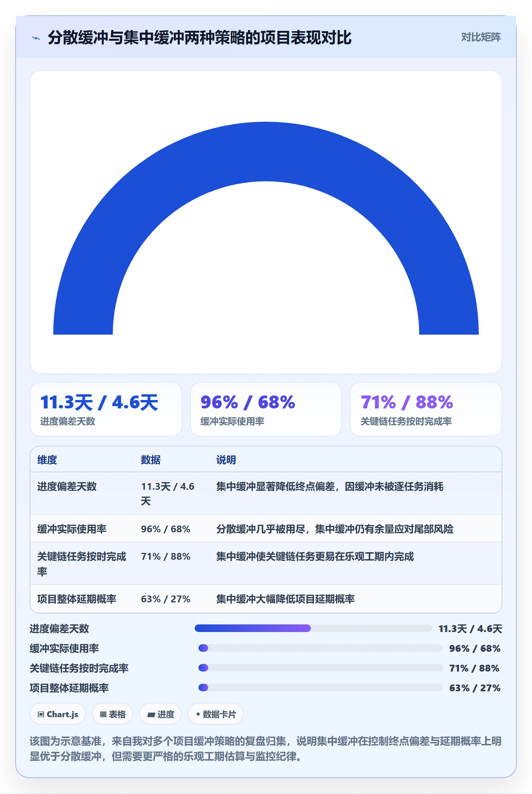Viewport: 532px width, 794px height.
Task: Click the 进度 tag chip
Action: pyautogui.click(x=160, y=714)
